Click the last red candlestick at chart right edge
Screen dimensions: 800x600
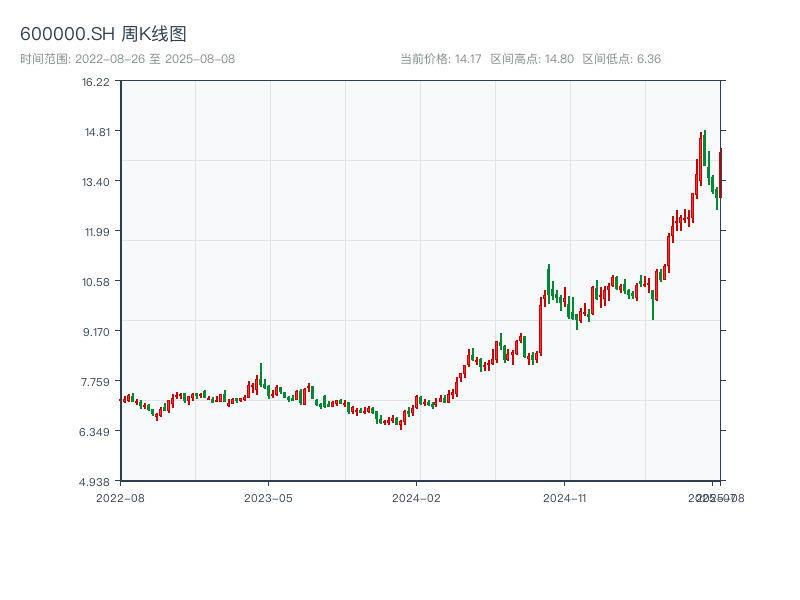tap(720, 173)
